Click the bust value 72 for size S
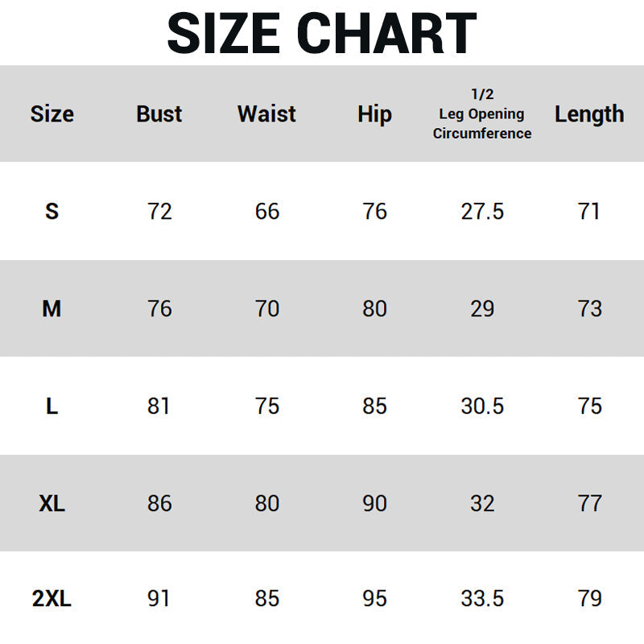This screenshot has width=644, height=644. (x=159, y=212)
